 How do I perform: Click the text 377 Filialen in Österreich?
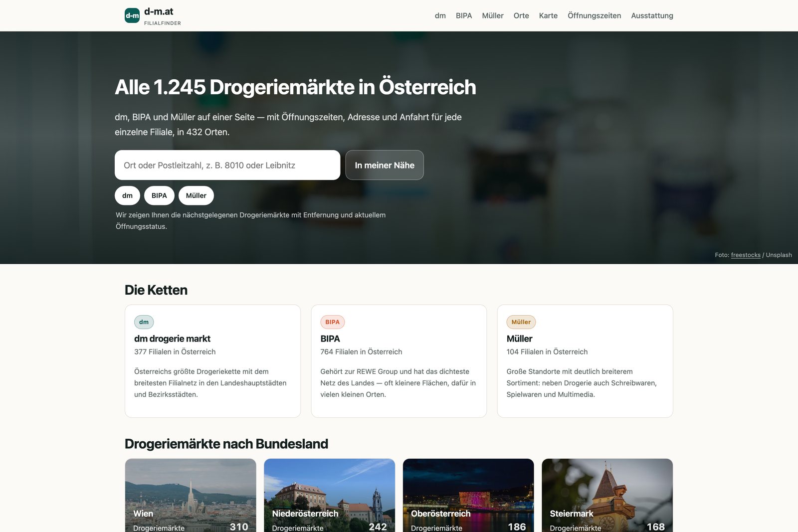(175, 352)
